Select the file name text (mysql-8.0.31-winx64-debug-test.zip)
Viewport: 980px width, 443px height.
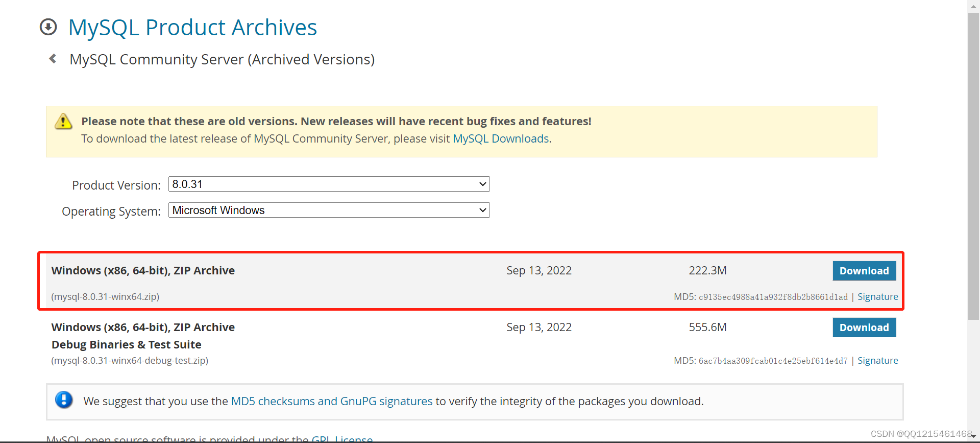click(x=130, y=361)
